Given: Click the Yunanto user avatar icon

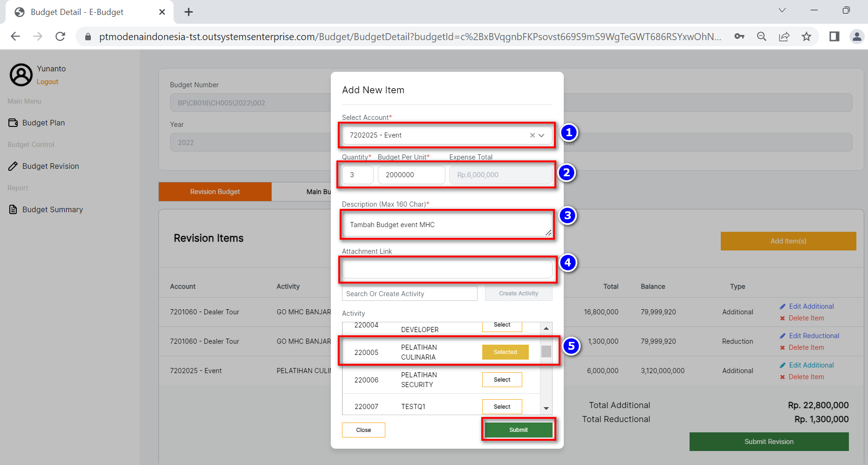Looking at the screenshot, I should tap(21, 75).
